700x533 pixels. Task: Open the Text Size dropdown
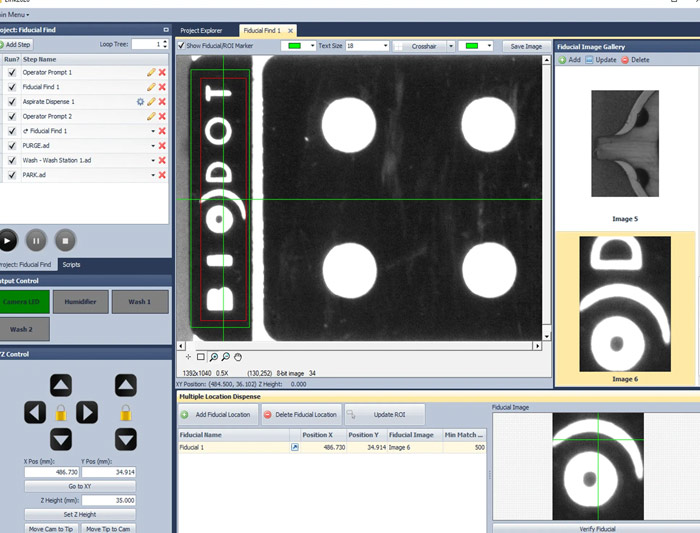[385, 46]
